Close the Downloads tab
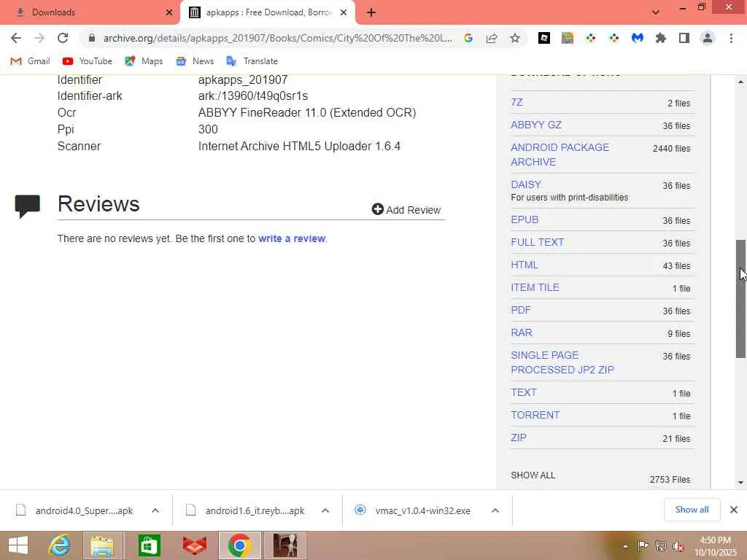747x560 pixels. pos(169,12)
